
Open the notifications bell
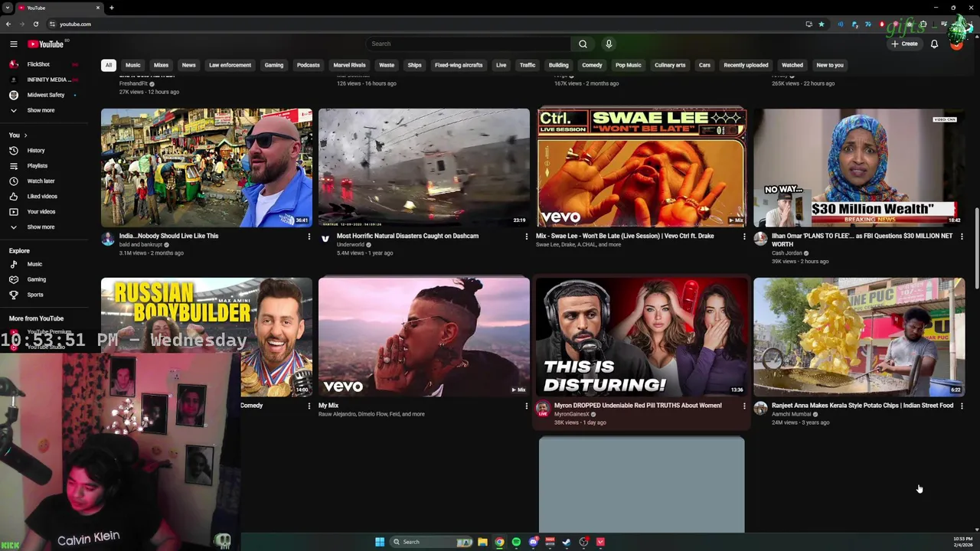click(x=934, y=44)
